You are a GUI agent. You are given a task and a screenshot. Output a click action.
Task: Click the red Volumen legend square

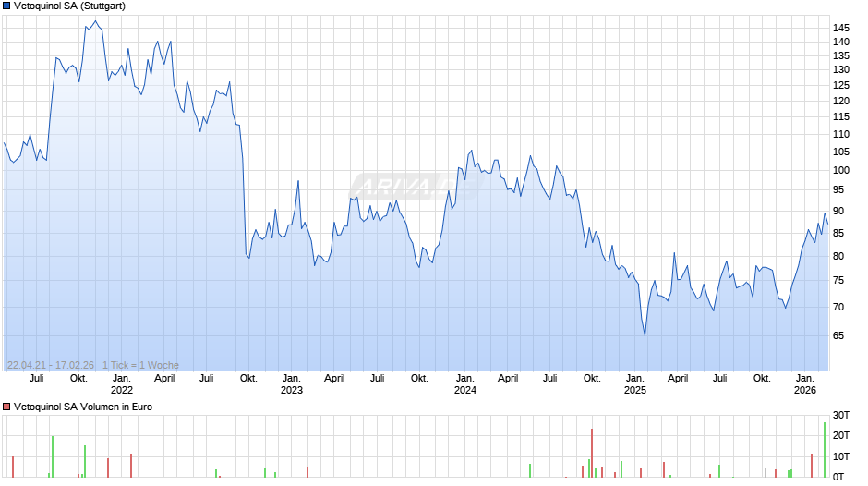pos(6,407)
